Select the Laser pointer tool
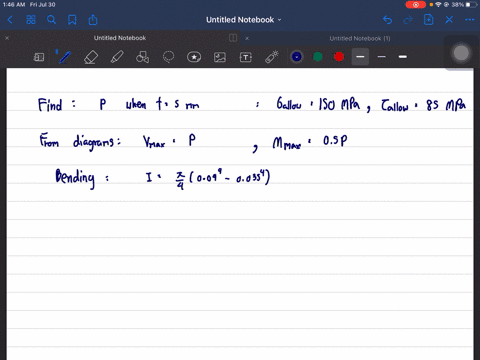480x360 pixels. (x=272, y=57)
